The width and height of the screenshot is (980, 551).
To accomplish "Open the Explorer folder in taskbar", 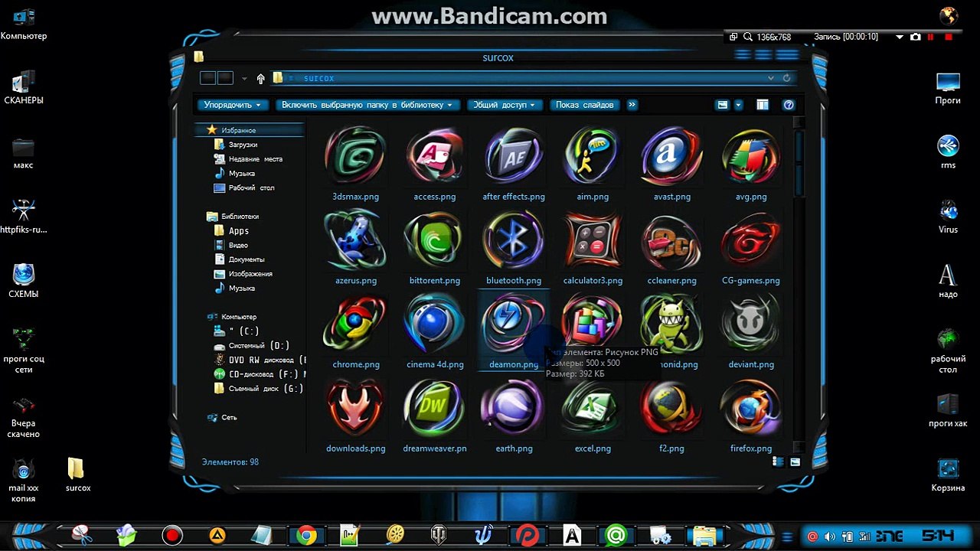I will point(704,535).
